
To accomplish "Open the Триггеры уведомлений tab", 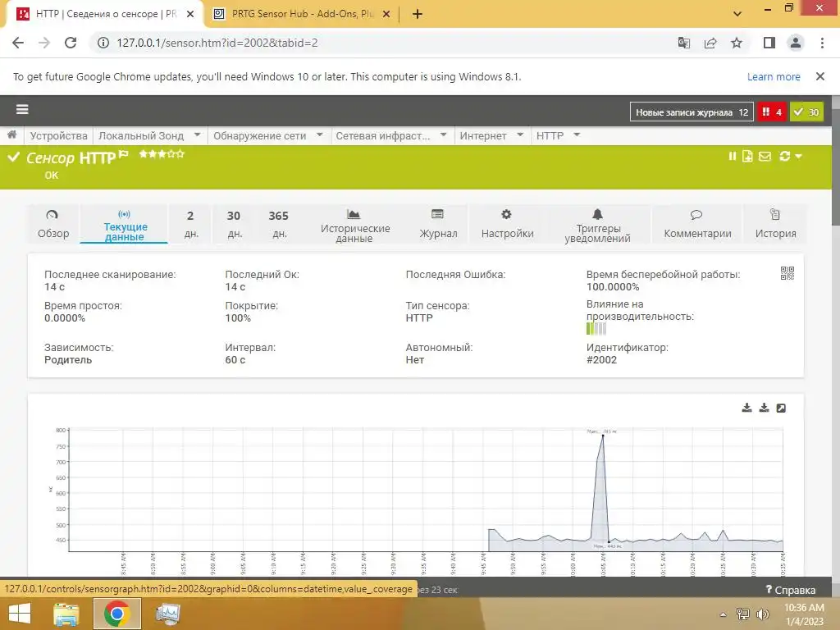I will click(597, 224).
